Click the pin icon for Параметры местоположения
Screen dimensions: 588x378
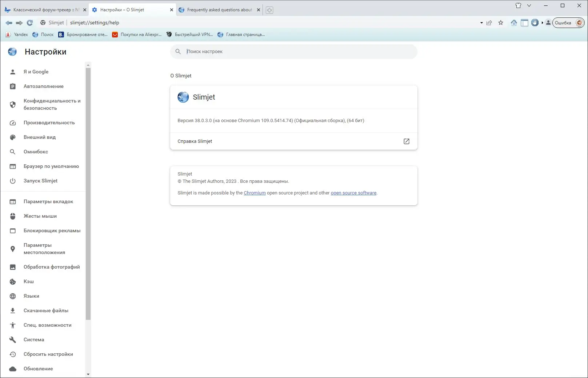pyautogui.click(x=13, y=249)
